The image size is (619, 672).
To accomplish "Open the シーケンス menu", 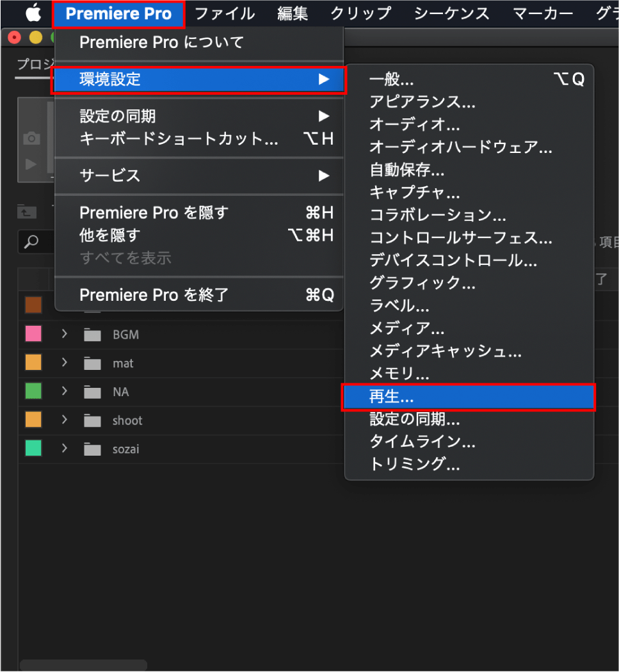I will (x=451, y=13).
